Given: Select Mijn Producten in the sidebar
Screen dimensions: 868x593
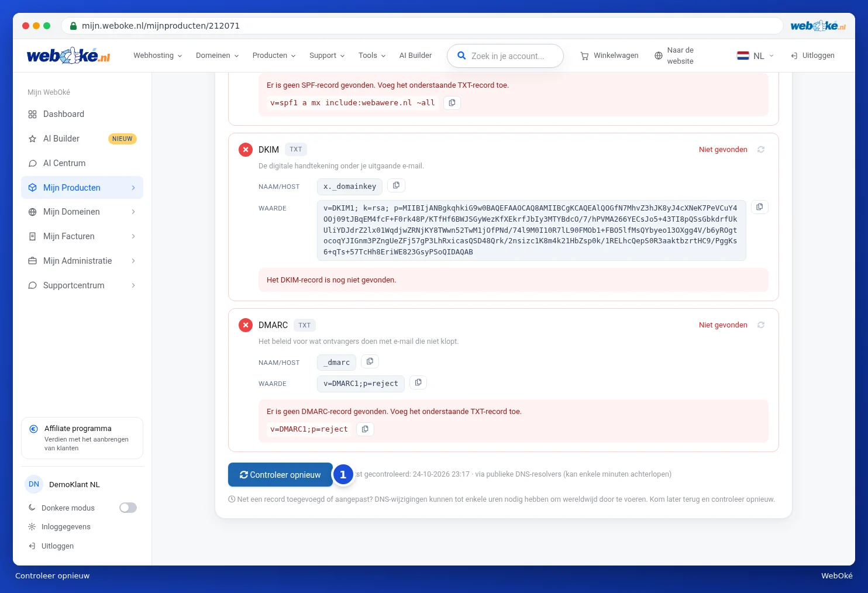Looking at the screenshot, I should click(x=82, y=188).
